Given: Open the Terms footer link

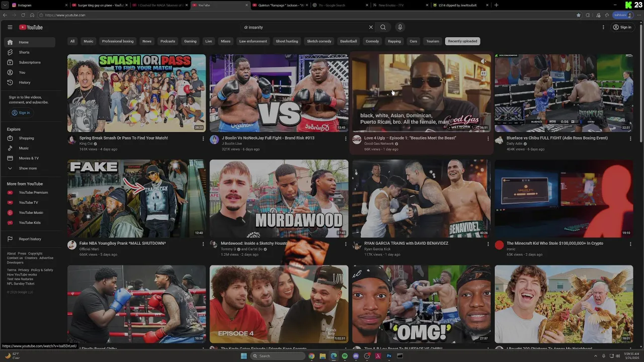Looking at the screenshot, I should 12,270.
